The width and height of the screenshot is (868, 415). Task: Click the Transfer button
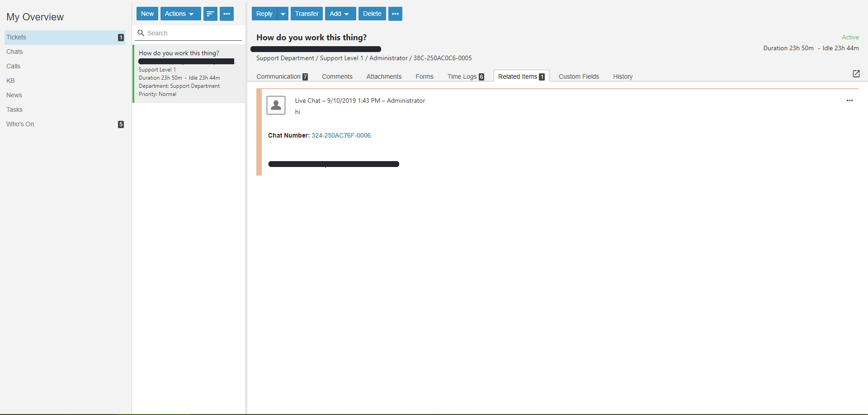[x=307, y=14]
